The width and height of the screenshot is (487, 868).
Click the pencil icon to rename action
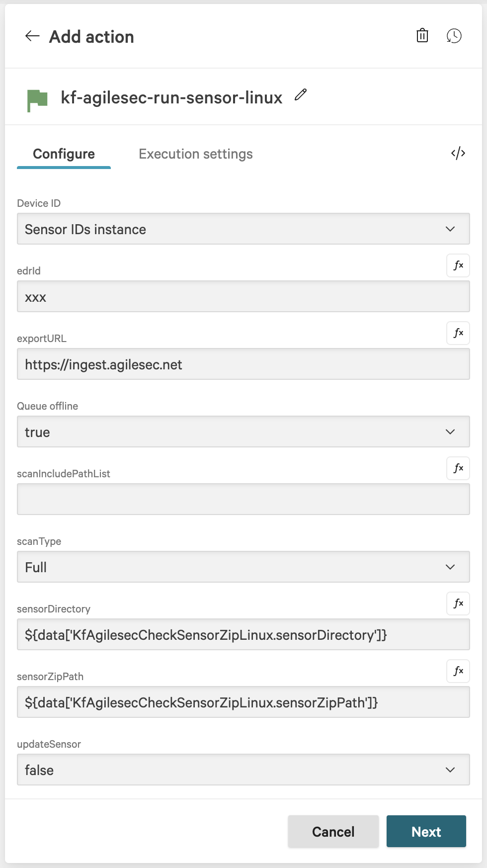pos(301,94)
